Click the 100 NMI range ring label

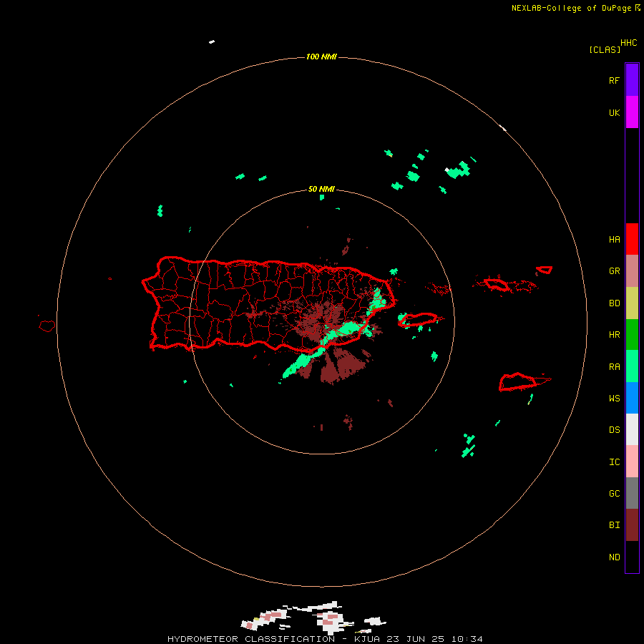click(321, 57)
